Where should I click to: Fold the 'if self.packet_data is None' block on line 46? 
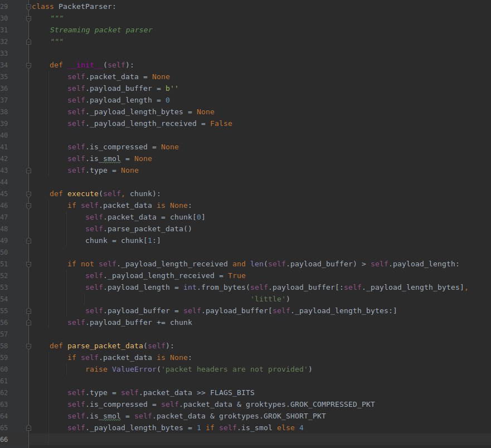28,206
